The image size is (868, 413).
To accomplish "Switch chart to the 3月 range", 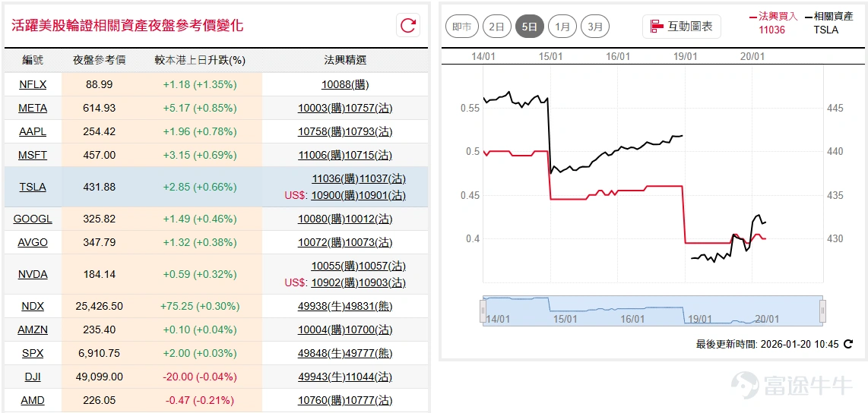I will 595,26.
